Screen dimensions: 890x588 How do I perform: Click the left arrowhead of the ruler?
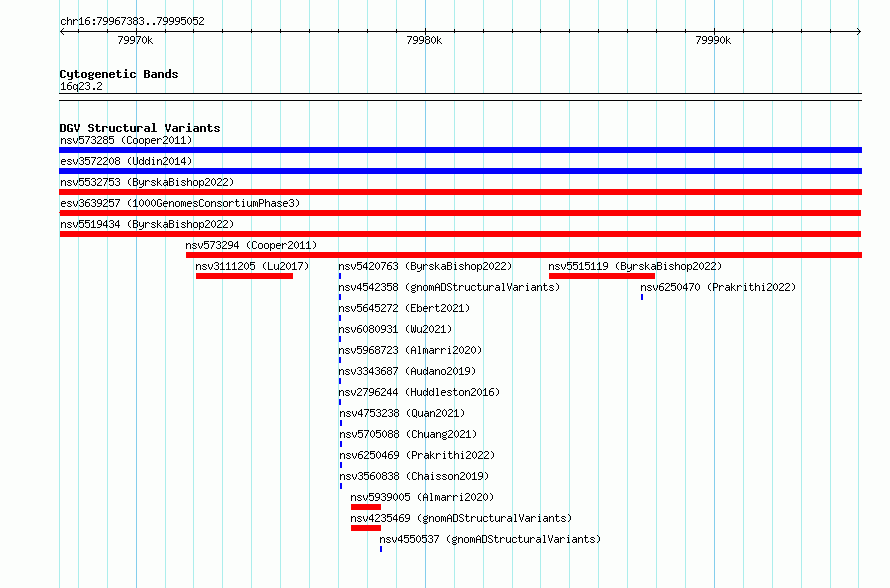62,31
